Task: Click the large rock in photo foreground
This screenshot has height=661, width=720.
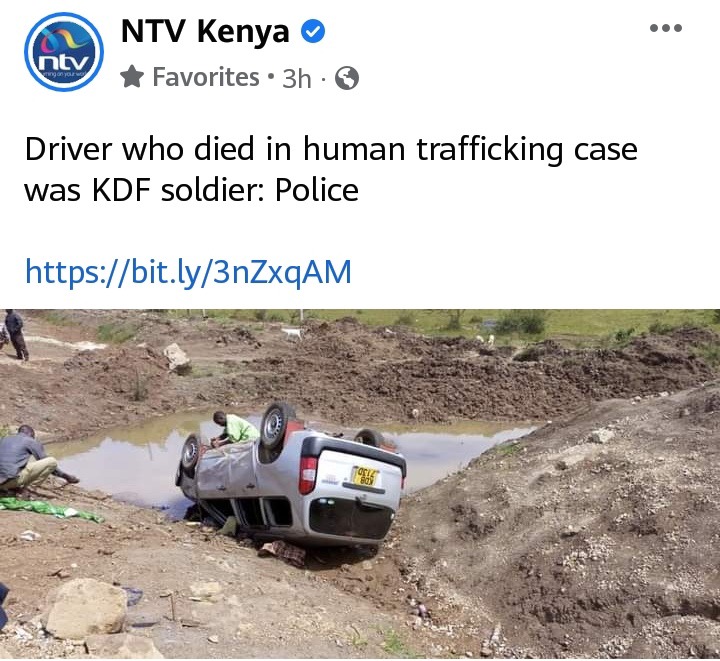Action: coord(86,609)
